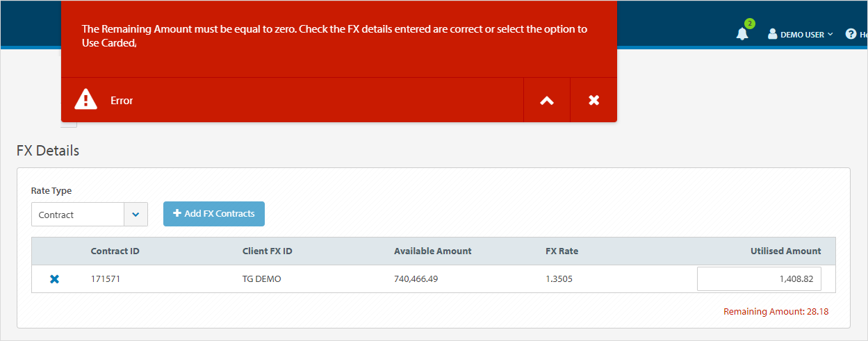Expand the Rate Type dropdown arrow
The height and width of the screenshot is (341, 868).
pos(136,215)
